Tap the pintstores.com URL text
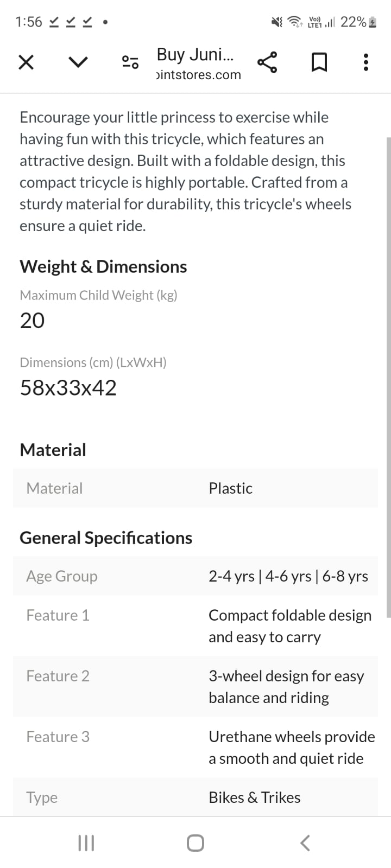The width and height of the screenshot is (391, 868). tap(198, 75)
